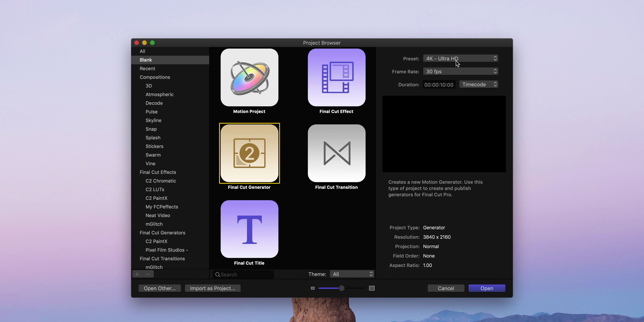The height and width of the screenshot is (322, 644).
Task: Click the large thumbnail size icon
Action: pyautogui.click(x=372, y=288)
